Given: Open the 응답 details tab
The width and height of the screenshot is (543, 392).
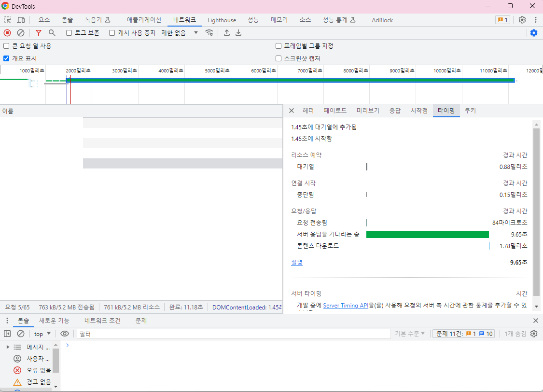Looking at the screenshot, I should pos(395,111).
